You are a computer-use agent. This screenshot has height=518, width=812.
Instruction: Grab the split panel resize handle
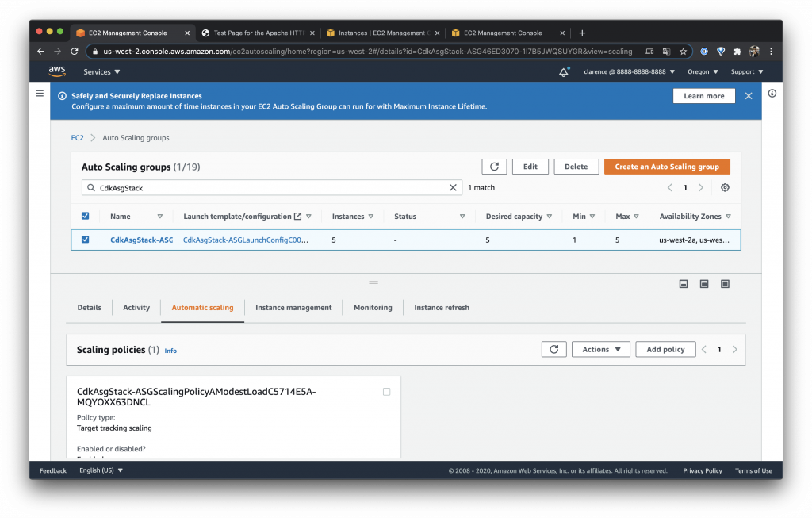373,282
